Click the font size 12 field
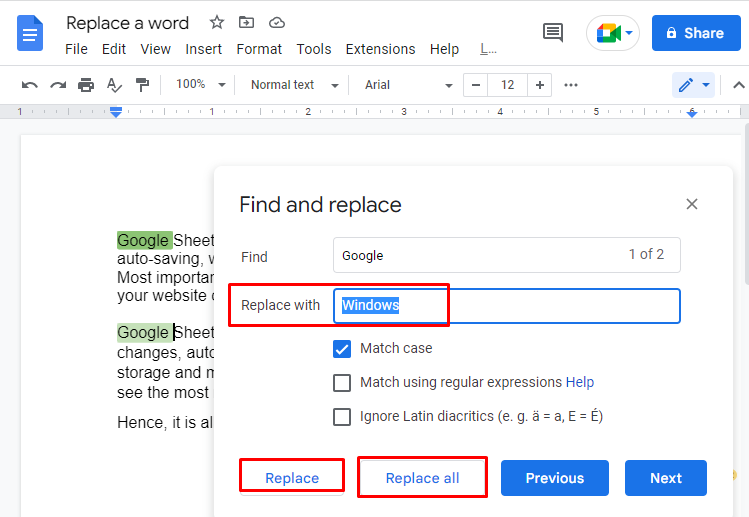Screen dimensions: 749x517 (507, 85)
